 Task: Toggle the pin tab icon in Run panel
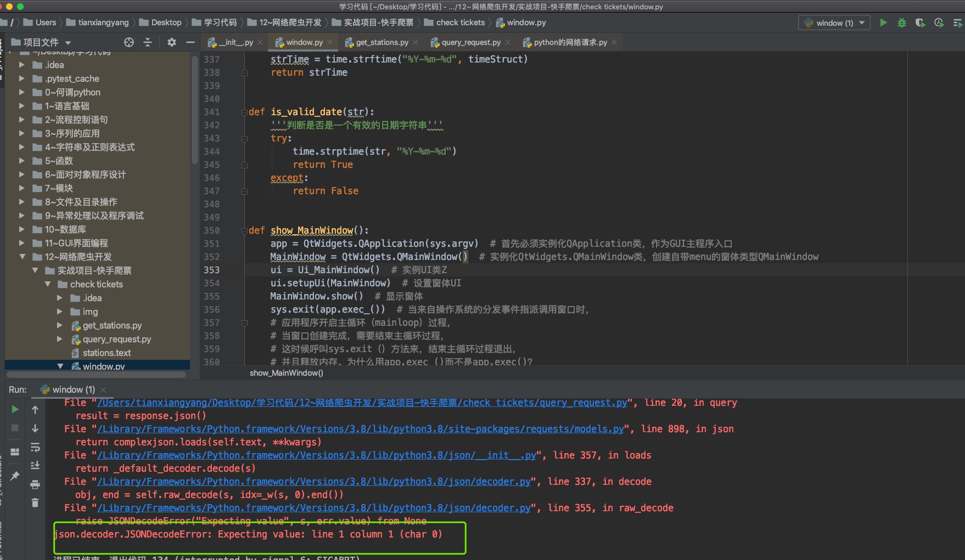coord(15,476)
